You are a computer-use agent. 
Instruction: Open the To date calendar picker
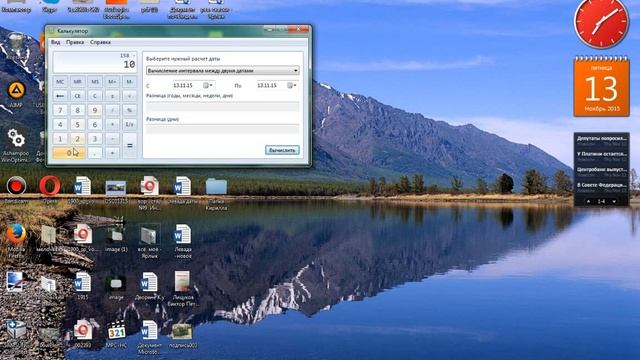pyautogui.click(x=291, y=85)
